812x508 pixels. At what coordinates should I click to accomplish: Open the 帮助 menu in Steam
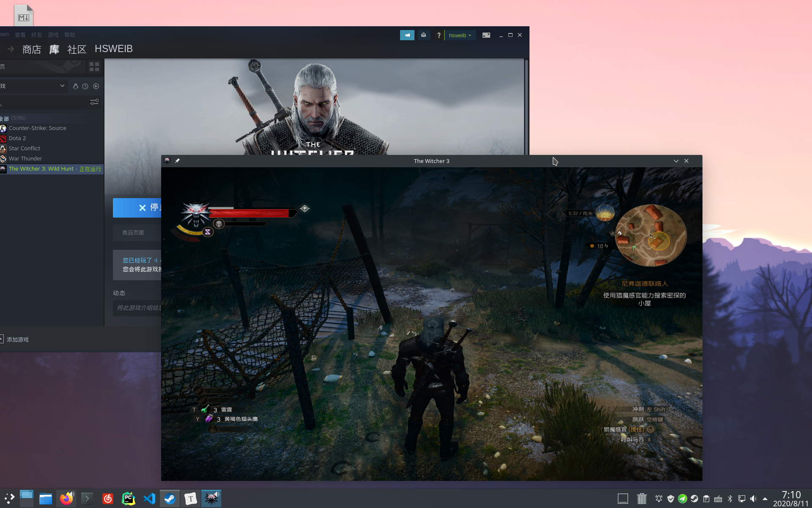click(x=70, y=35)
